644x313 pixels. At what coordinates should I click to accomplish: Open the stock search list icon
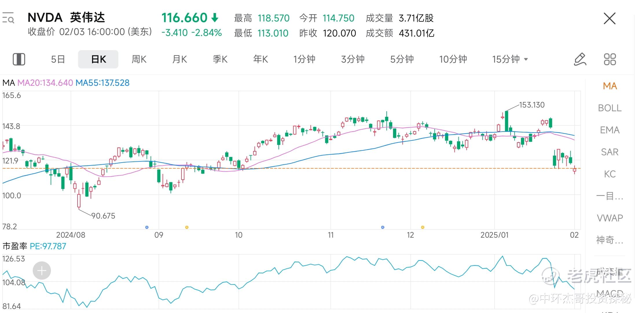coord(8,18)
